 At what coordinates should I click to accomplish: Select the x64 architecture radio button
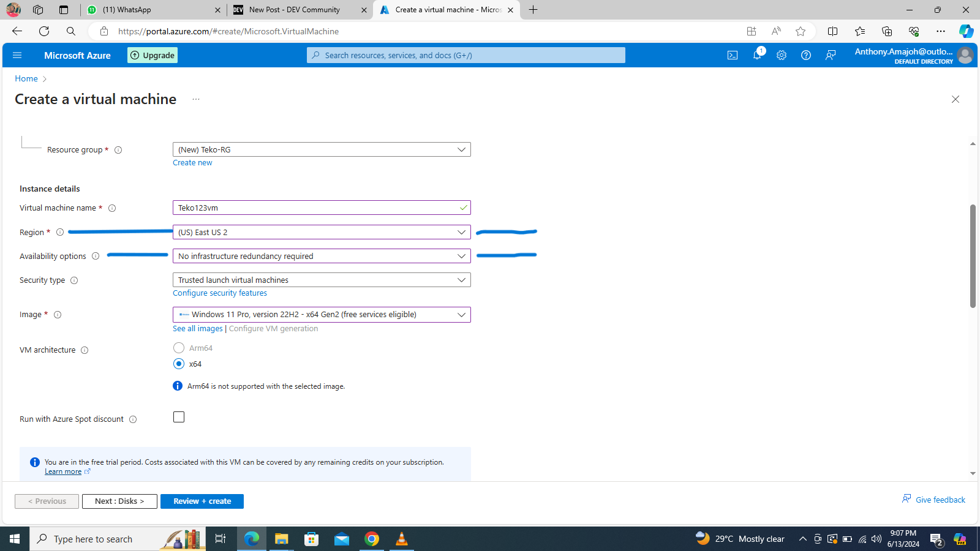tap(179, 364)
